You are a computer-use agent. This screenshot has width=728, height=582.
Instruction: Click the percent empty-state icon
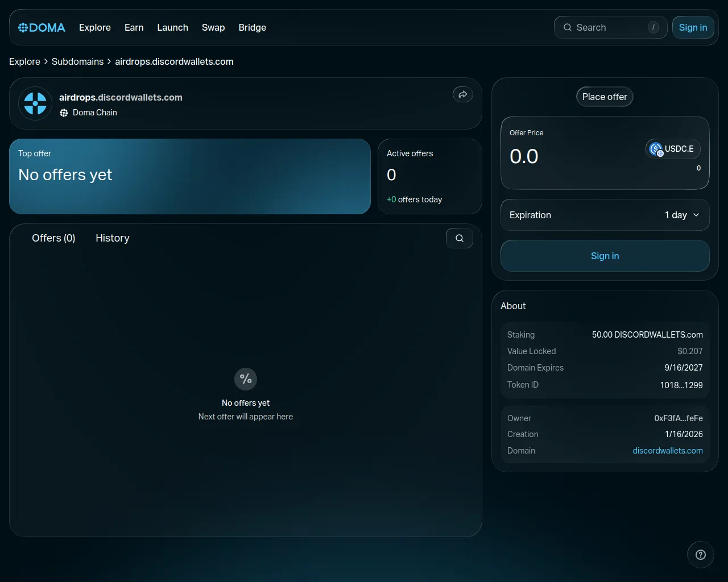point(246,379)
